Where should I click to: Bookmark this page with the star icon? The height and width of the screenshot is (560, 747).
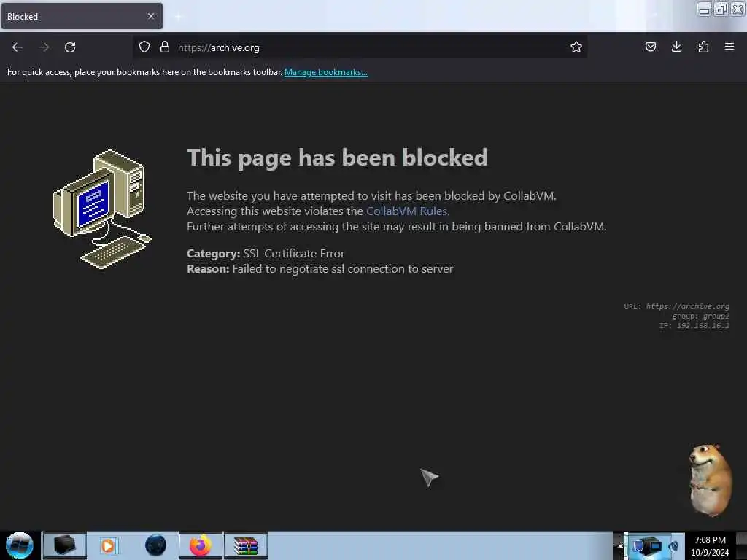(x=576, y=47)
